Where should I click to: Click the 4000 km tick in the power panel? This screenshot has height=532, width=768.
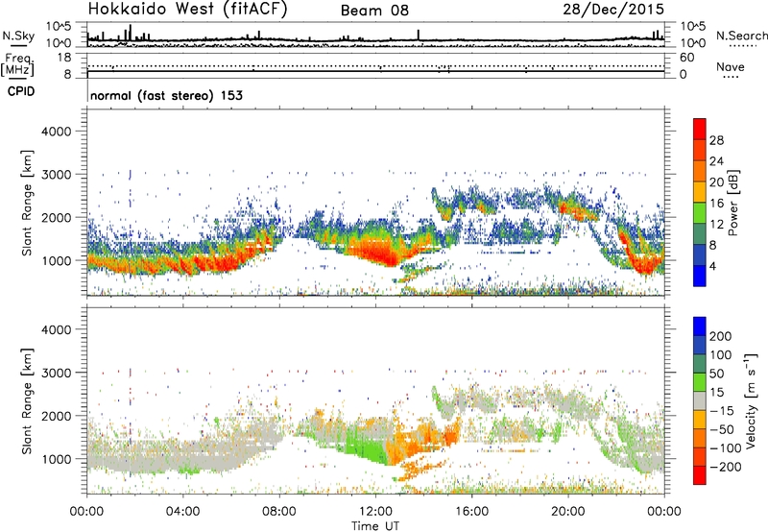point(57,132)
